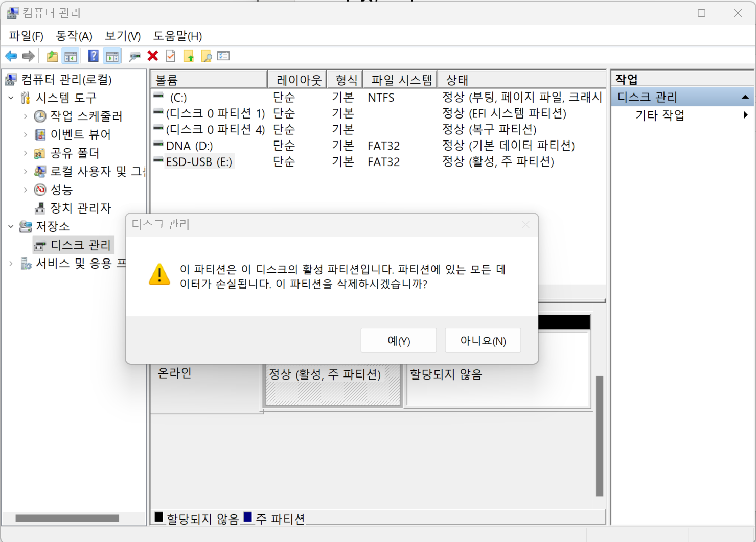Viewport: 756px width, 542px height.
Task: Select the (디스크 0 파티션 1) row
Action: click(x=378, y=113)
